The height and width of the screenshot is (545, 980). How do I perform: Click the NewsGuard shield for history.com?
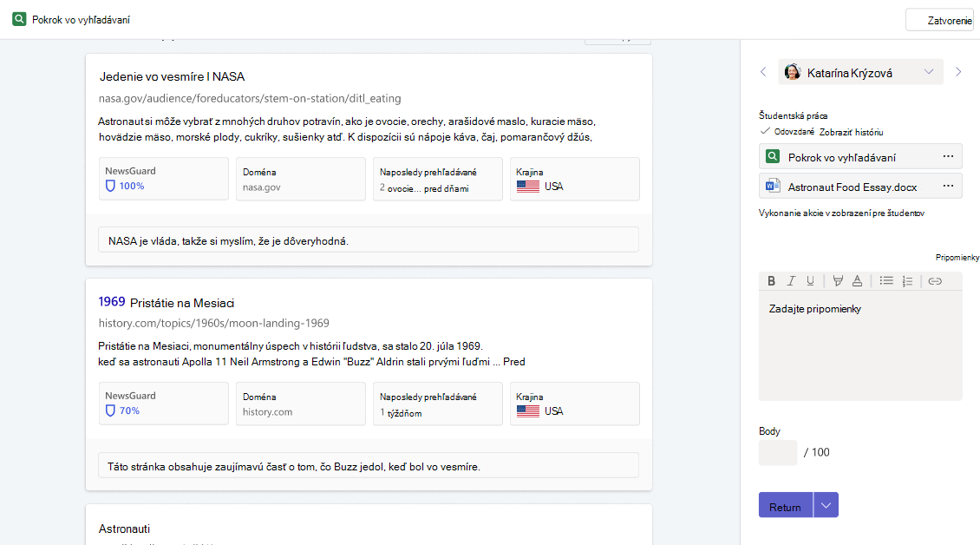[x=111, y=410]
